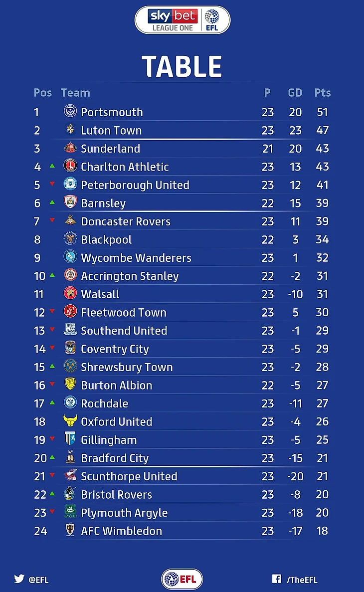Click green up arrow next to Charlton Athletic

tap(52, 166)
